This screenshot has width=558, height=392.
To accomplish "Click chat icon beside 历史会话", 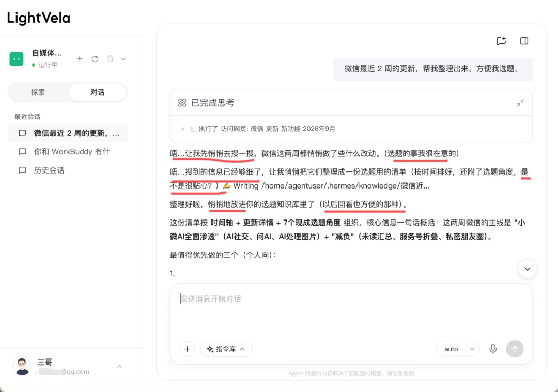I will pyautogui.click(x=22, y=170).
